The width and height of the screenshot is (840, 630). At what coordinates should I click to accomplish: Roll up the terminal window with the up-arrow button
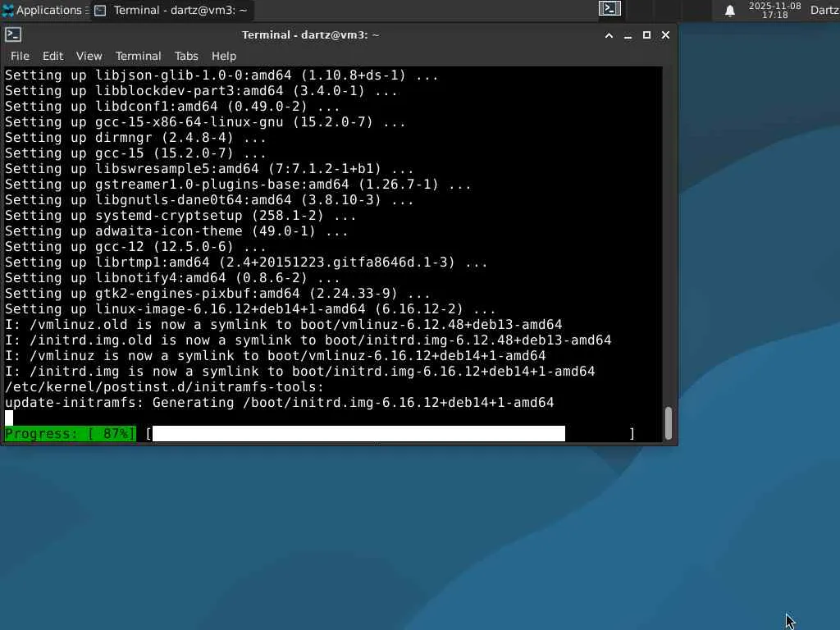pyautogui.click(x=609, y=35)
